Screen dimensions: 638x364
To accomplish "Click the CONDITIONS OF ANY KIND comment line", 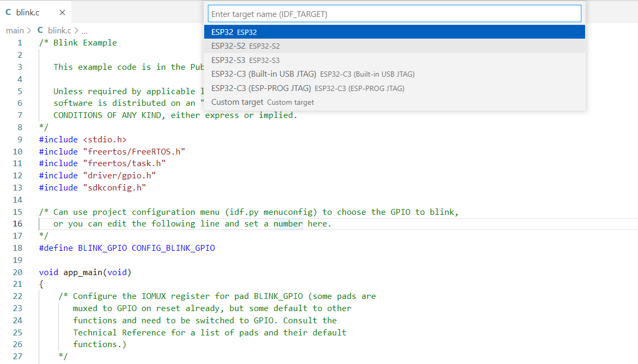I will click(176, 115).
